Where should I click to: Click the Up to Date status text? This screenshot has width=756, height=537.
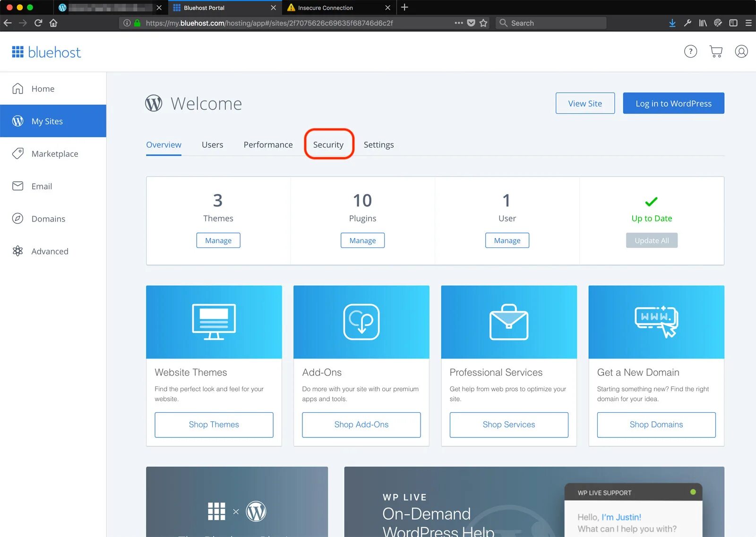pyautogui.click(x=652, y=218)
